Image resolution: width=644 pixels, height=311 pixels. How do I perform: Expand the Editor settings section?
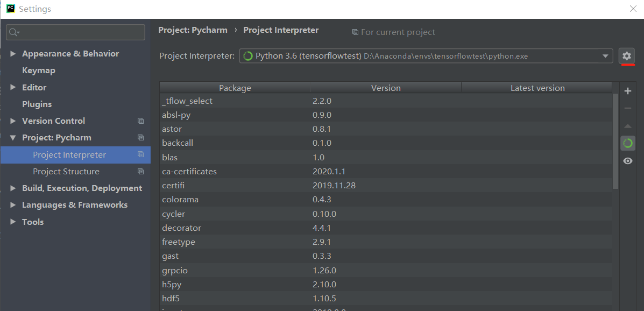click(x=13, y=88)
